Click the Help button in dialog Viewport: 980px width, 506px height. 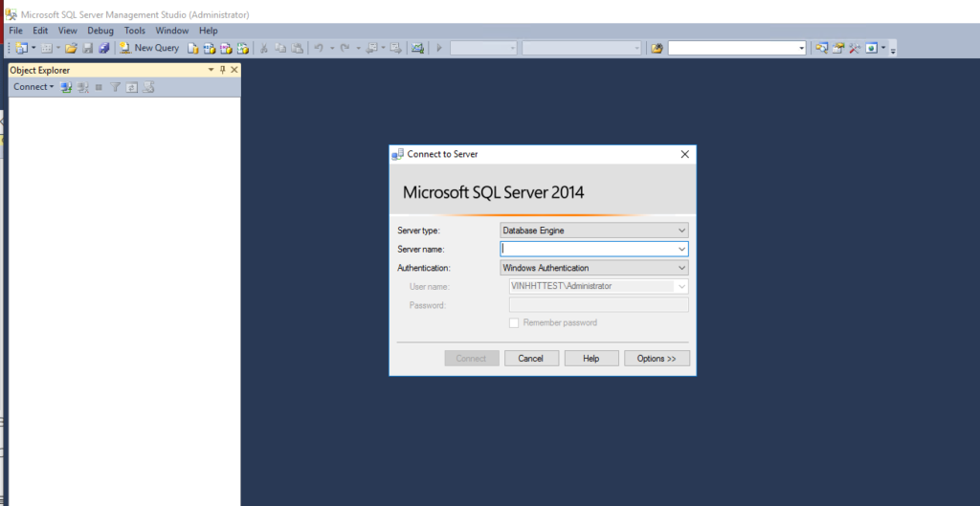point(590,359)
